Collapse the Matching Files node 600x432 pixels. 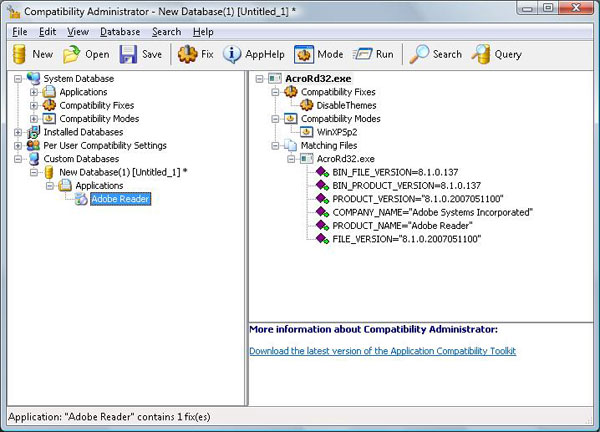(275, 146)
